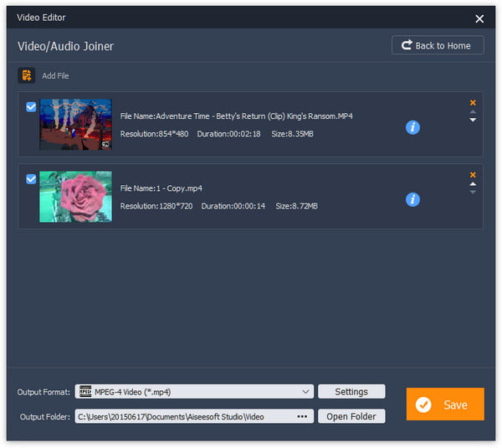Image resolution: width=502 pixels, height=448 pixels.
Task: Click the Video/Audio Joiner heading
Action: [x=65, y=46]
